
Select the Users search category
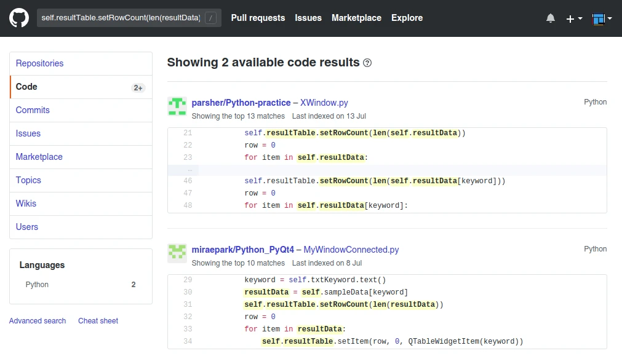click(81, 228)
